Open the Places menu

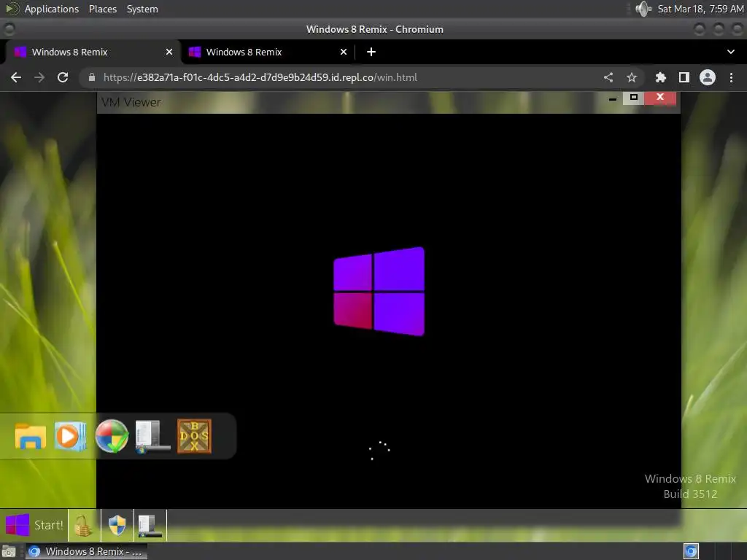103,9
